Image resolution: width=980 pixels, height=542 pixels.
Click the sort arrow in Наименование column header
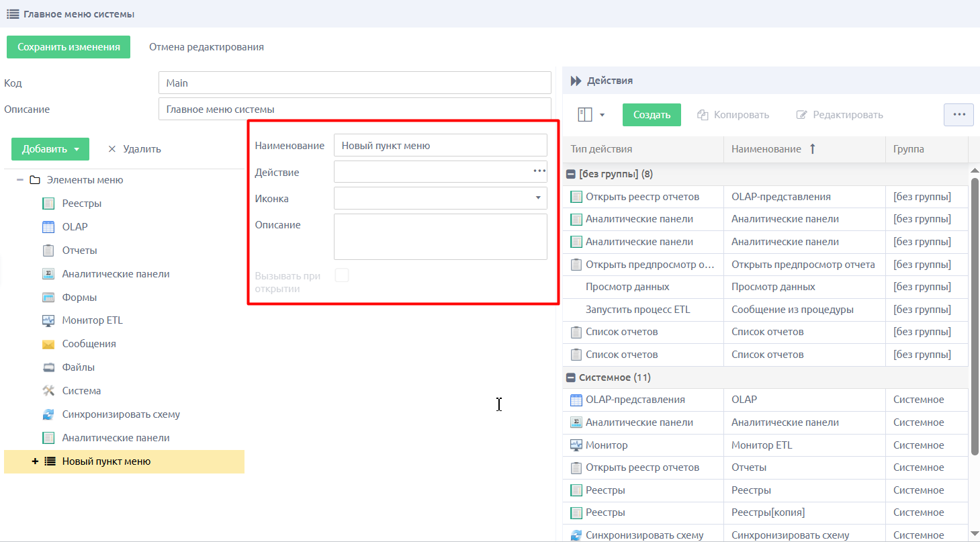click(x=812, y=149)
